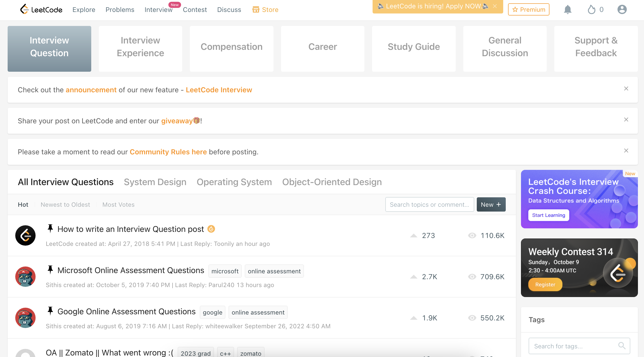This screenshot has height=357, width=644.
Task: Open the Compensation category
Action: coord(232,47)
